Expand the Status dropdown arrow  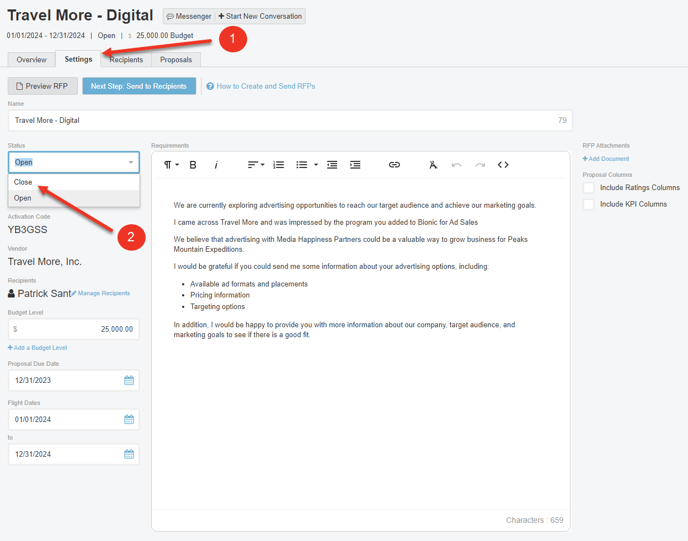(131, 162)
